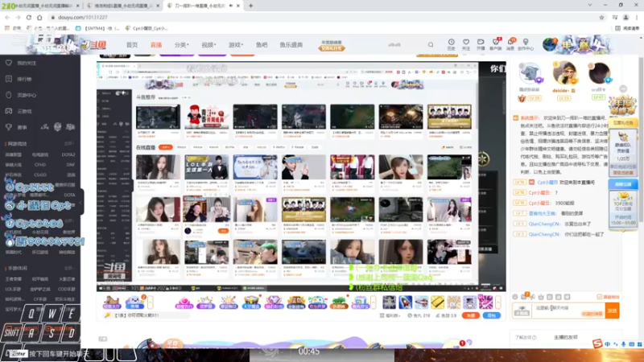Click the 开播 start-streaming icon
644x362 pixels.
click(x=481, y=44)
